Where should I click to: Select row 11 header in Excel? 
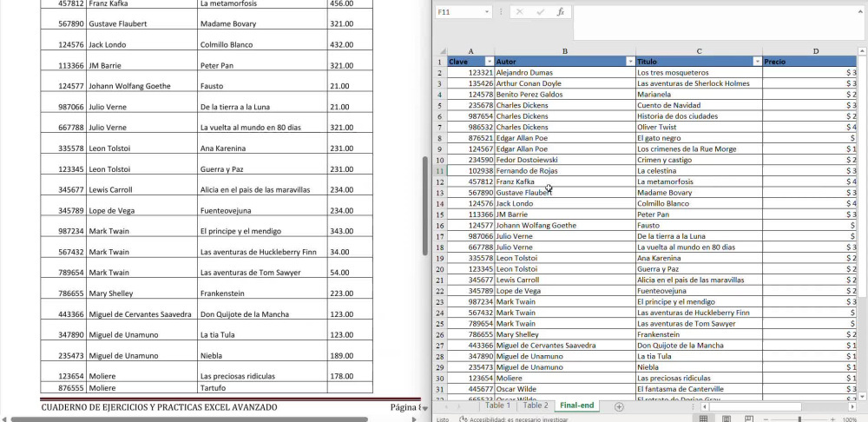440,170
